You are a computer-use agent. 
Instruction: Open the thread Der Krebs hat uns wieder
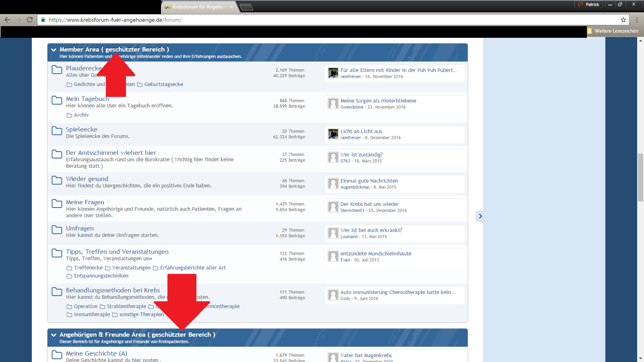(369, 204)
